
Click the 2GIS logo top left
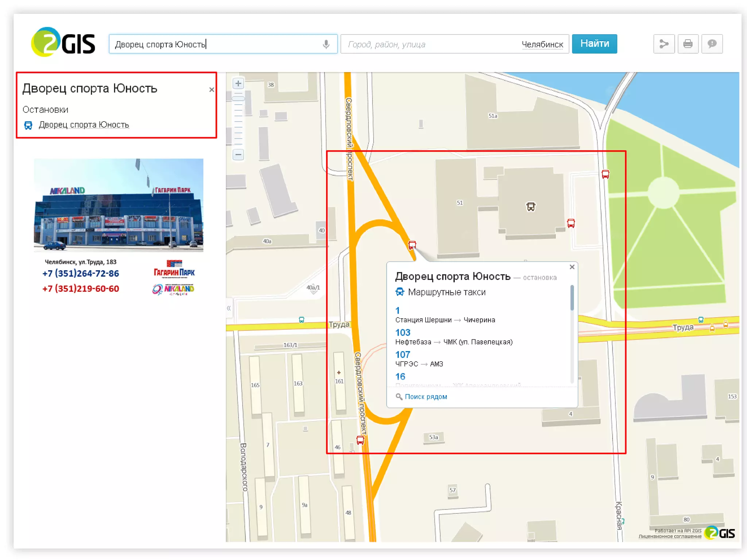click(63, 42)
